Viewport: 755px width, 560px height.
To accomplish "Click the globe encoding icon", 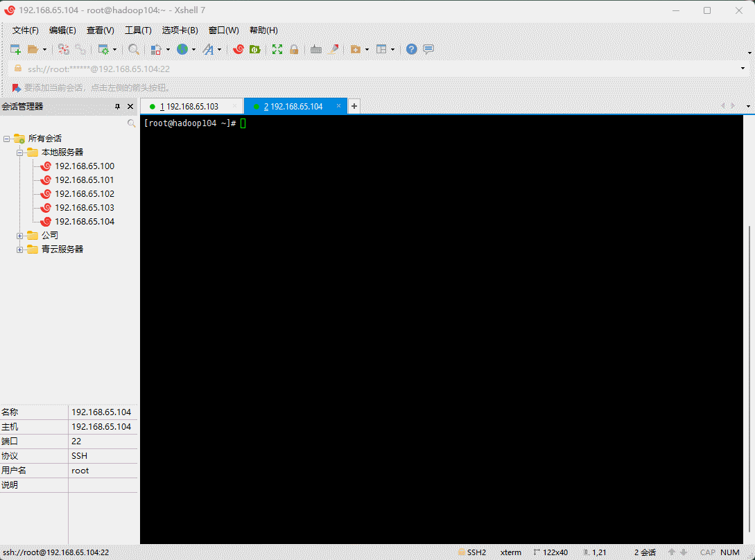I will [182, 49].
